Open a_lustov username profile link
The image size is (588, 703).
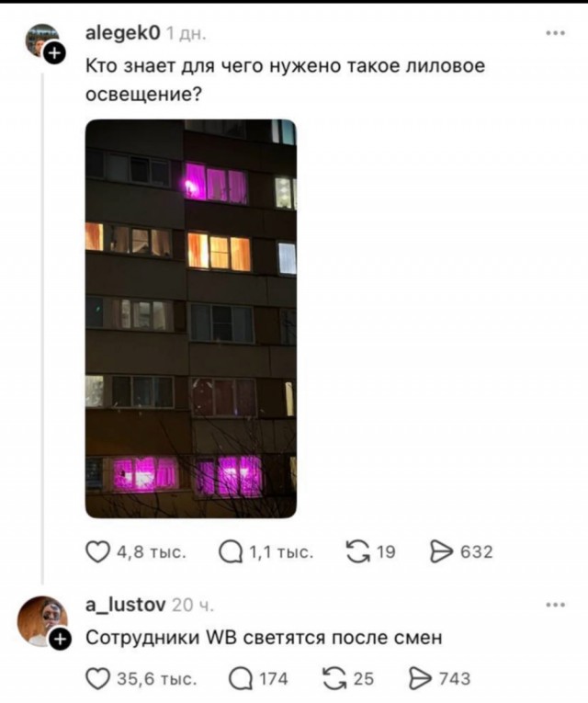126,605
